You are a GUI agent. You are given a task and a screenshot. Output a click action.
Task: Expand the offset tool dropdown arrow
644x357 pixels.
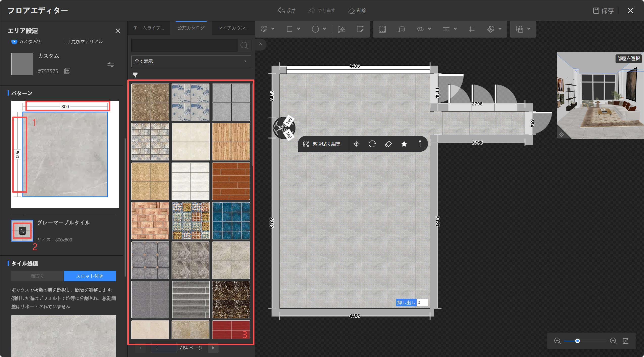point(455,29)
